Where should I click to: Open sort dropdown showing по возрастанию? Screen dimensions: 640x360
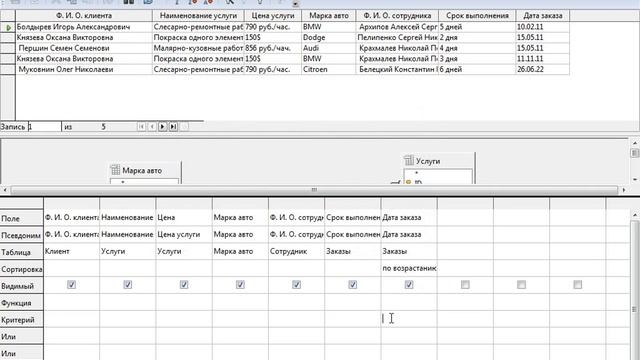[409, 268]
